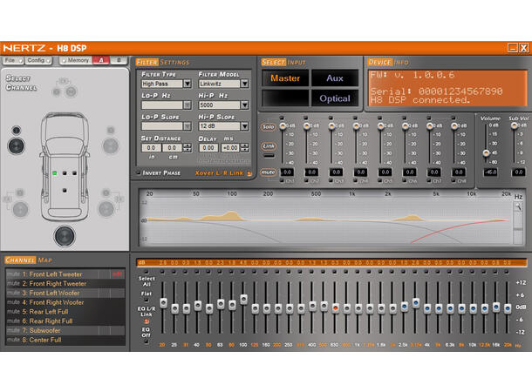The width and height of the screenshot is (532, 392).
Task: Open the Config menu
Action: click(x=38, y=60)
